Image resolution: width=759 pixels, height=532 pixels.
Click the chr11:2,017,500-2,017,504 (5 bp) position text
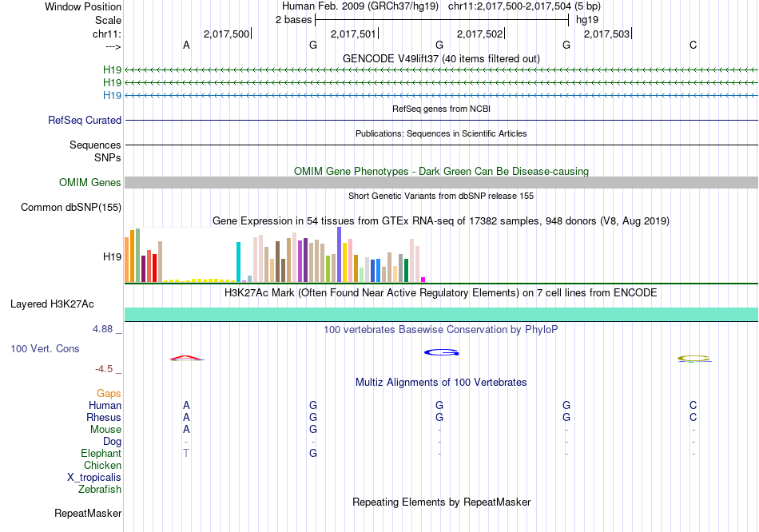pos(524,6)
